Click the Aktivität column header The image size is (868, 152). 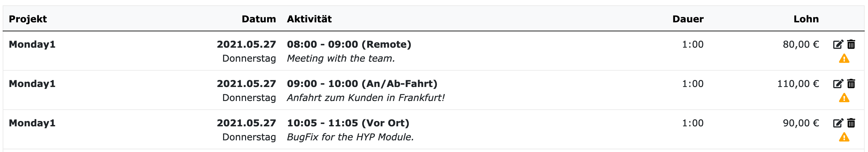[x=309, y=19]
